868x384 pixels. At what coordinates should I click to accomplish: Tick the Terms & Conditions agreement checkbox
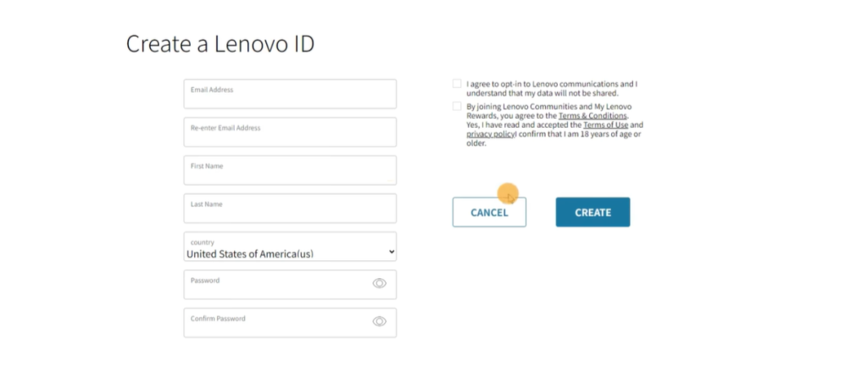(x=457, y=107)
